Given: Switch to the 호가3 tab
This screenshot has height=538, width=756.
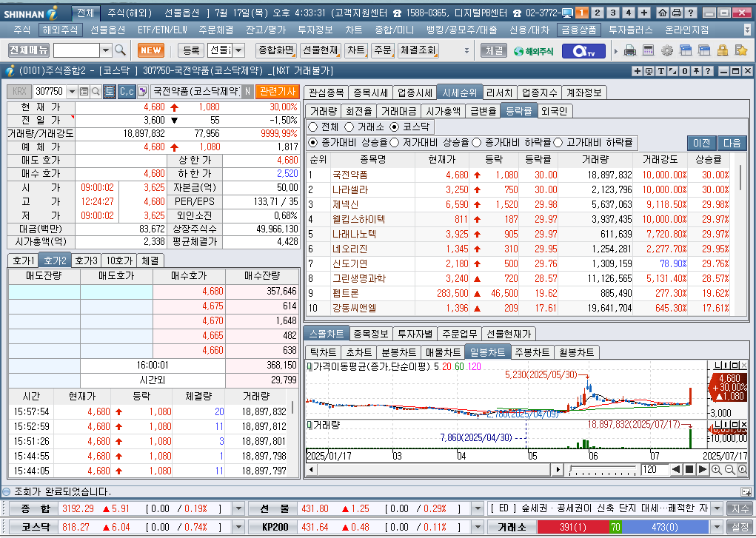Looking at the screenshot, I should [x=87, y=260].
